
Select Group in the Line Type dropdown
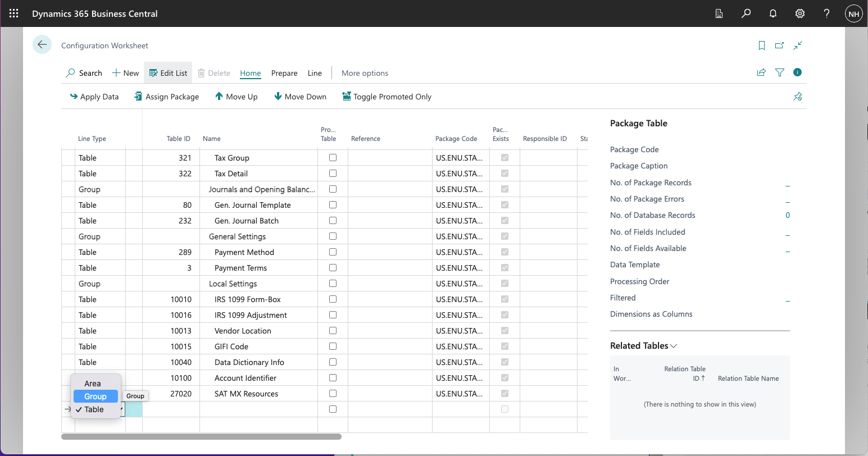(x=96, y=396)
